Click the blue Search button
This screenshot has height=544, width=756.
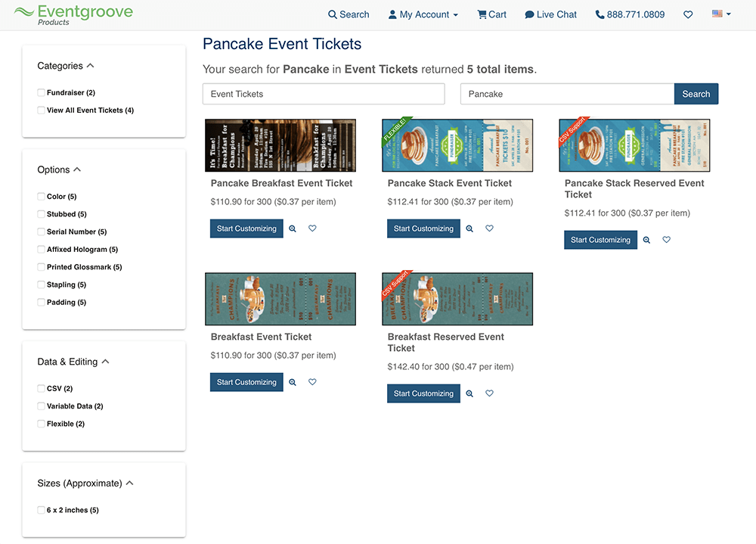point(696,94)
